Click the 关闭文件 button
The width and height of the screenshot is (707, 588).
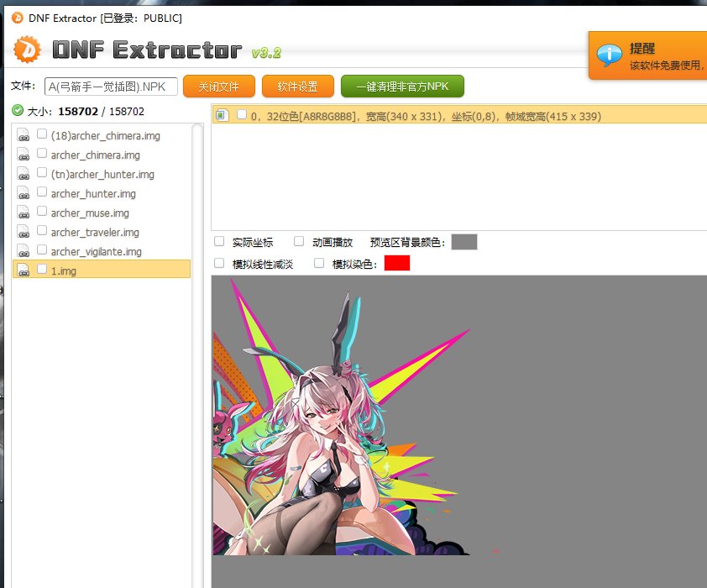pos(219,87)
